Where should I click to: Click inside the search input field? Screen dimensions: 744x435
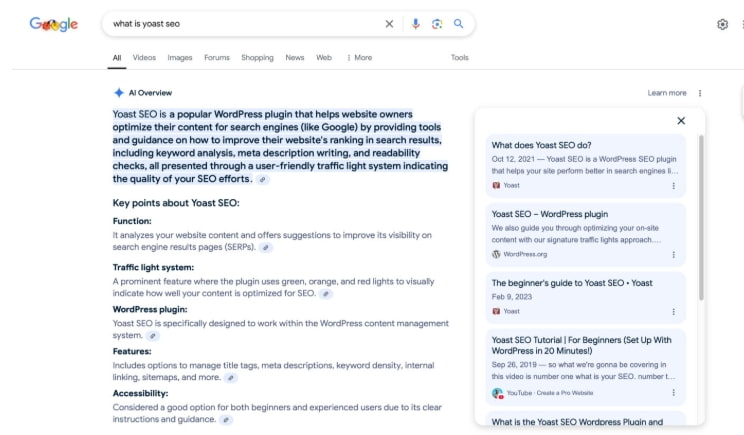(240, 24)
